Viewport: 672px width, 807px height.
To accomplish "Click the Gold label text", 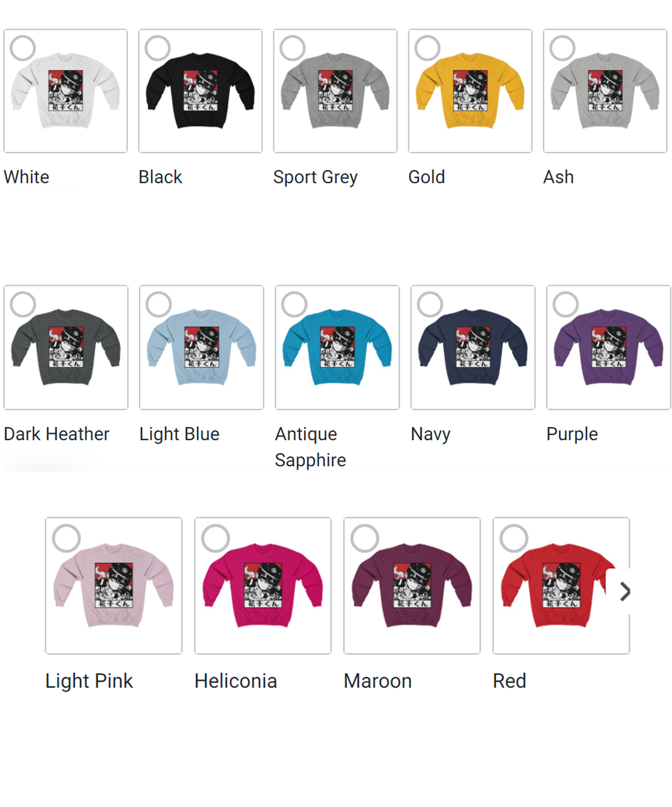I will click(427, 177).
